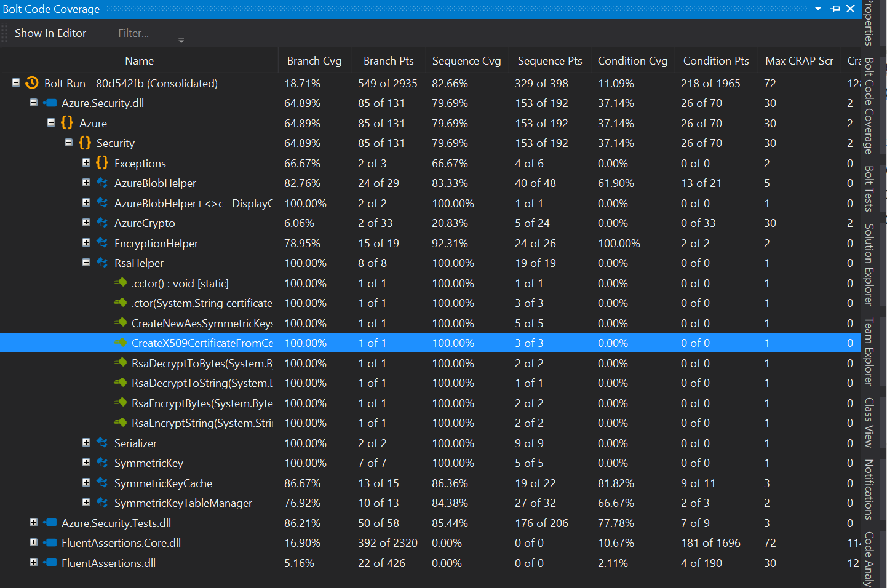Expand the SymmetricKeyCache node

coord(86,482)
